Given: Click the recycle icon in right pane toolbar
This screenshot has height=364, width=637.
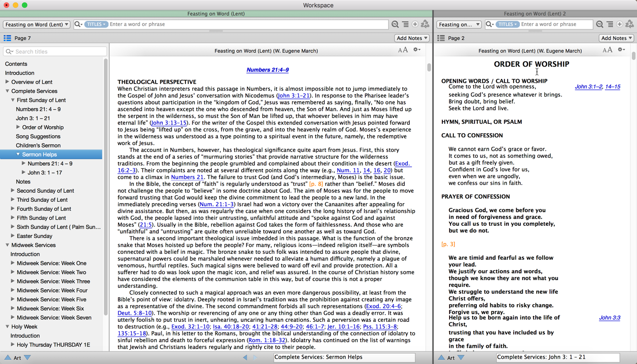Looking at the screenshot, I should point(630,24).
